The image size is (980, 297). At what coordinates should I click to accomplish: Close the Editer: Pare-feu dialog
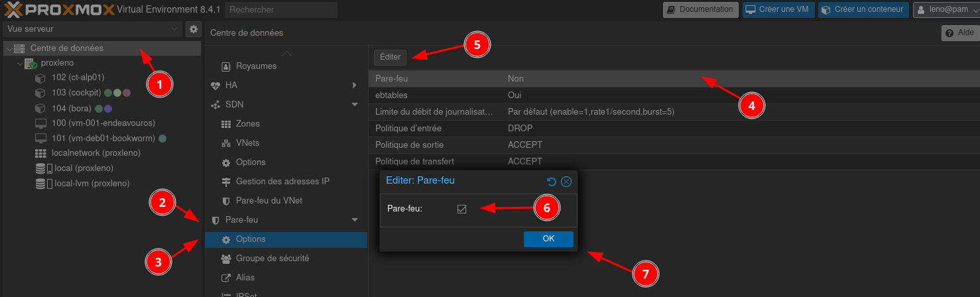[566, 182]
